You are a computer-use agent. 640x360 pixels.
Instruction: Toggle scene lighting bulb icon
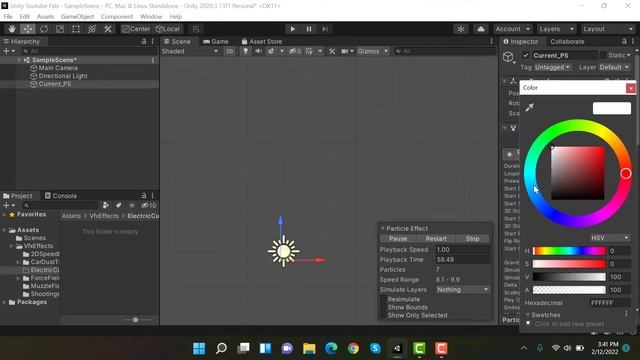click(x=245, y=51)
